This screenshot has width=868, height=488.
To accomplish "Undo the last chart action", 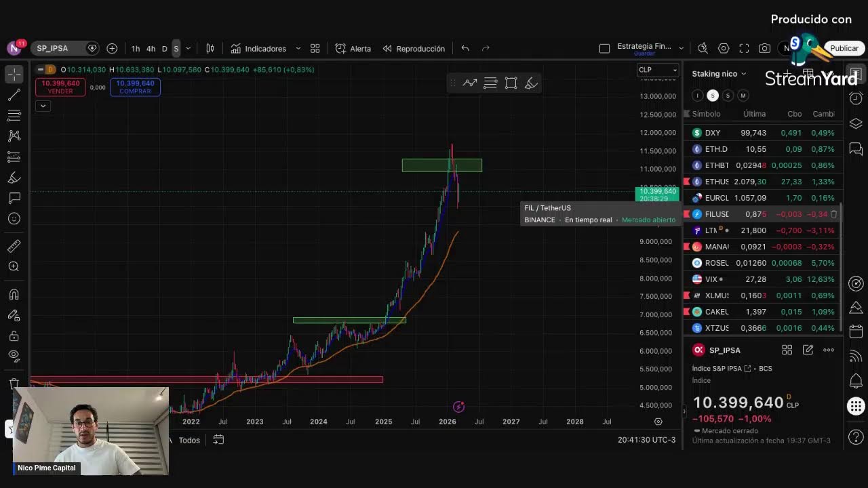I will pos(465,48).
